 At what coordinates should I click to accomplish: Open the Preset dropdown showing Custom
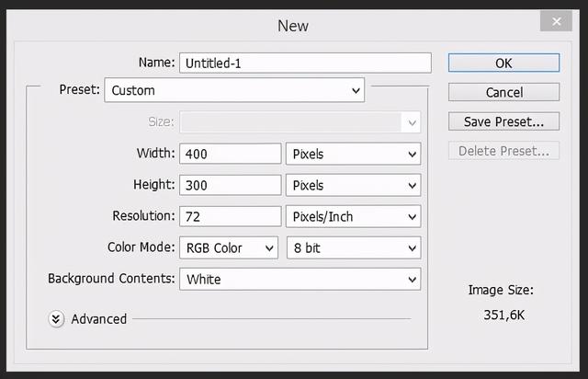coord(234,90)
